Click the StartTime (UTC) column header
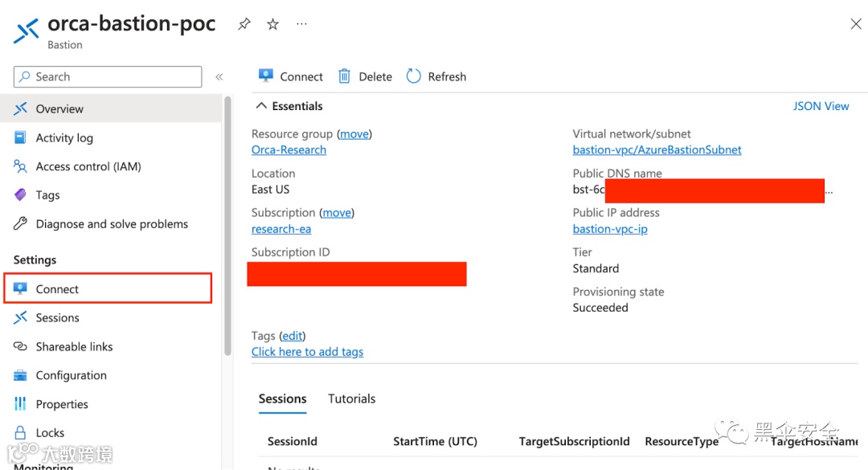This screenshot has width=868, height=470. pos(435,441)
